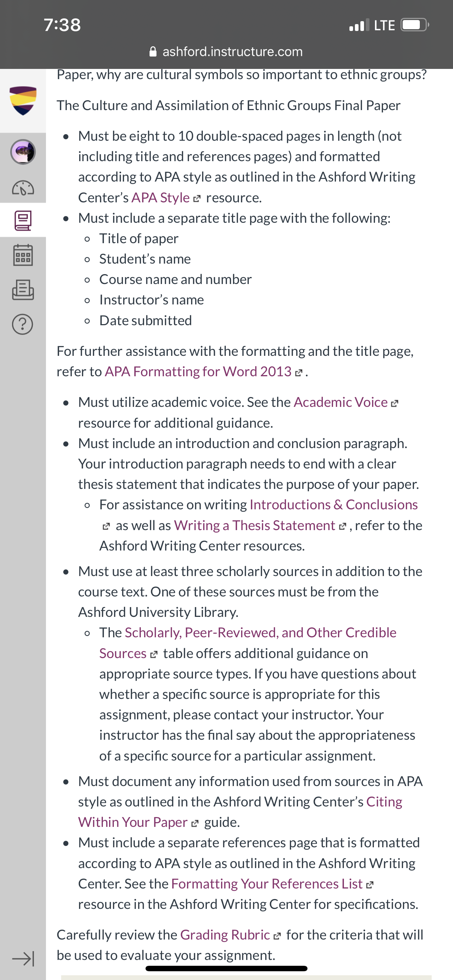The width and height of the screenshot is (453, 980).
Task: Click external link icon beside Academic Voice
Action: [395, 403]
